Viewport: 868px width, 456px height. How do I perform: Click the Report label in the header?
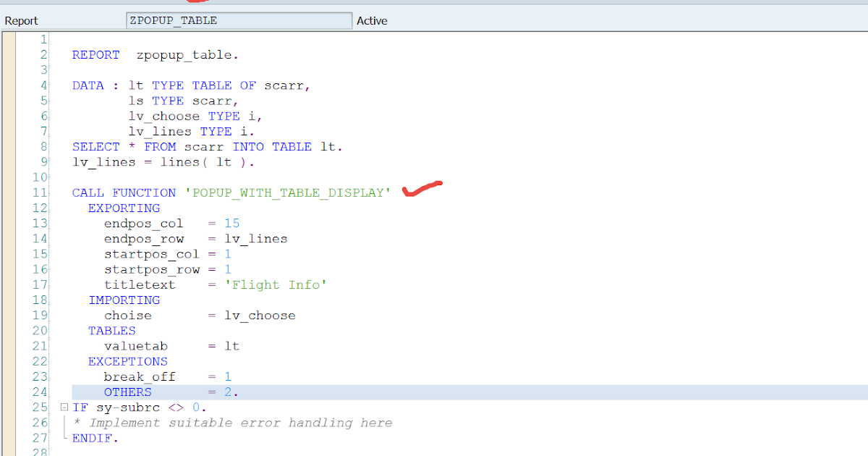pyautogui.click(x=22, y=20)
